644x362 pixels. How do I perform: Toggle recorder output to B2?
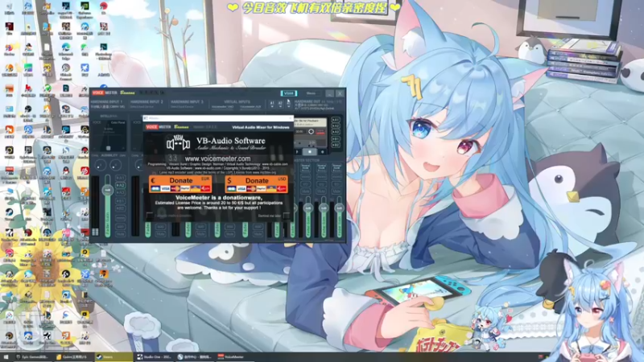(336, 145)
